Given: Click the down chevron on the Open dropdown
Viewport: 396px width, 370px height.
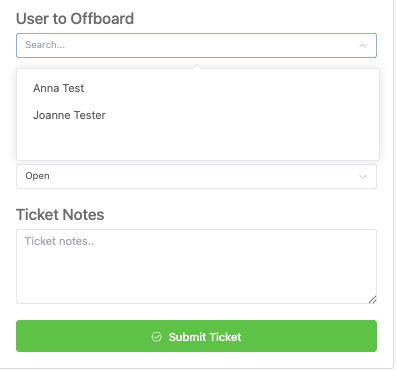Looking at the screenshot, I should coord(363,177).
